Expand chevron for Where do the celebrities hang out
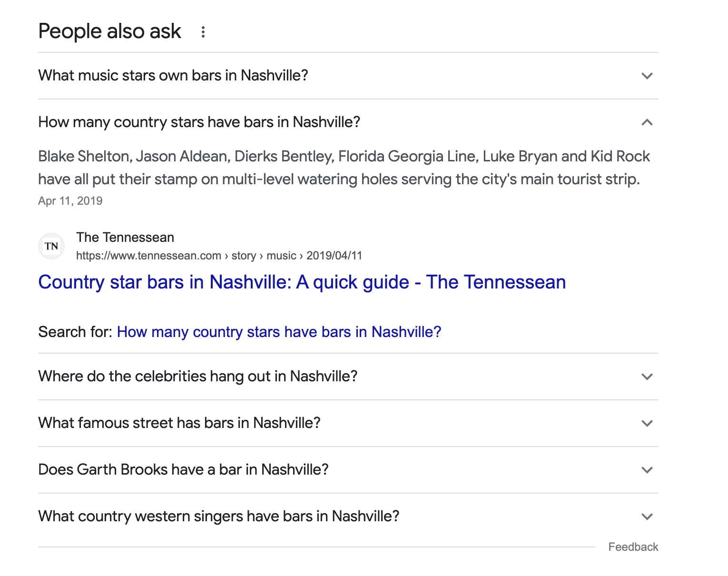 (647, 377)
